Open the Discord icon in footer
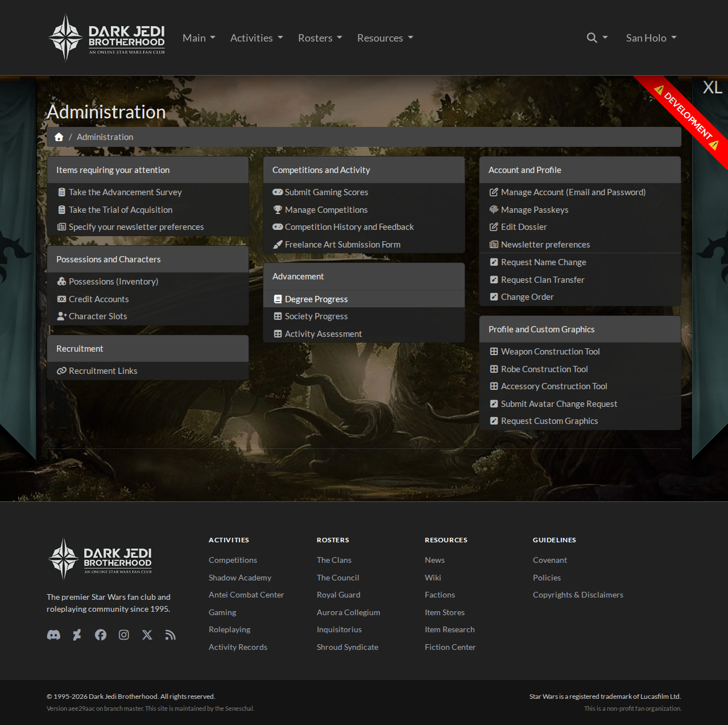 click(53, 635)
